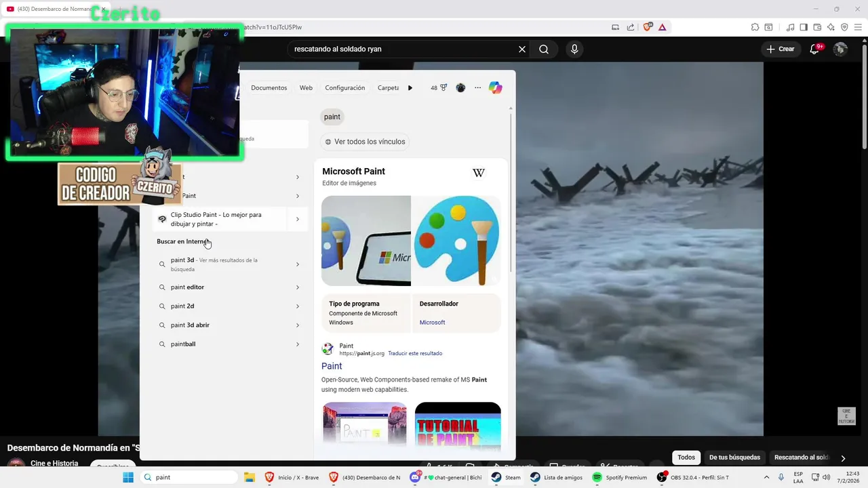Open File Explorer from the taskbar
Image resolution: width=868 pixels, height=488 pixels.
pos(249,477)
